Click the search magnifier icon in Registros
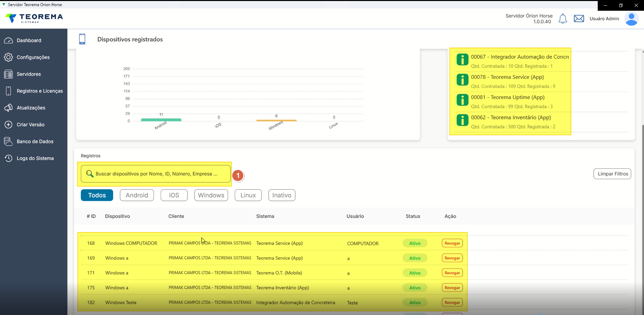 [90, 174]
